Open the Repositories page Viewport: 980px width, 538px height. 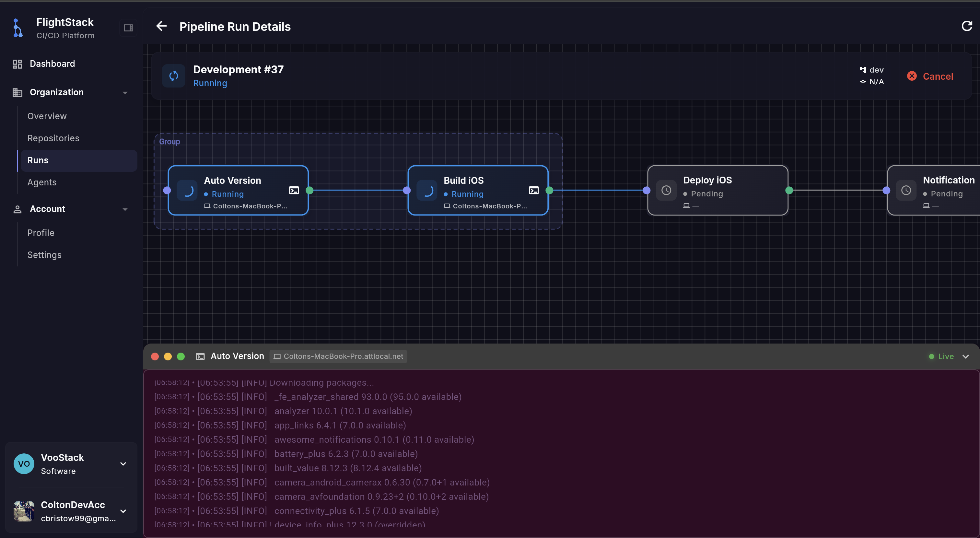[53, 138]
